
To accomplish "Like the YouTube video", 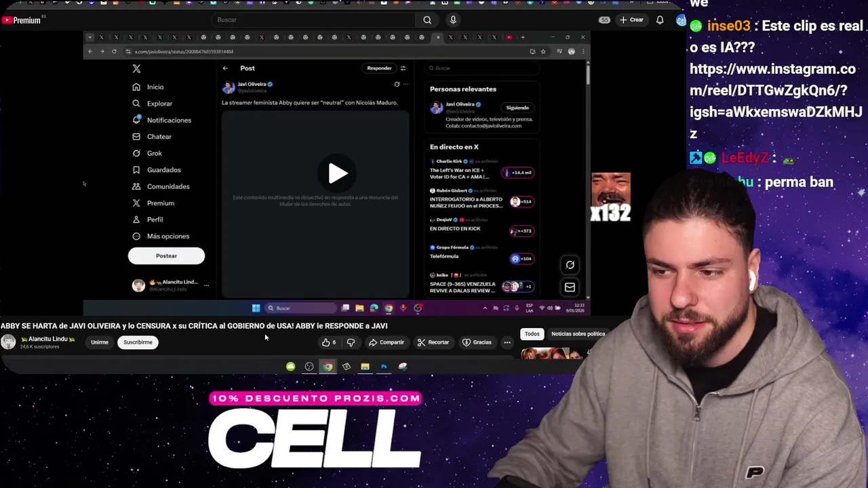I will 329,342.
